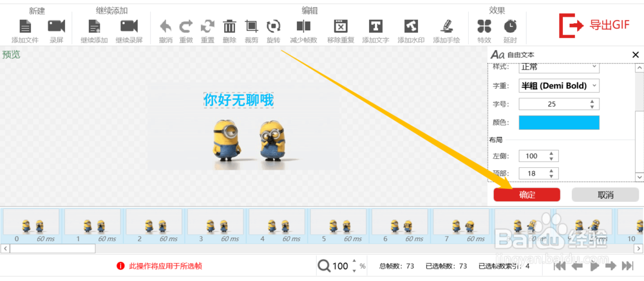Open the 添加文字 text tool
The image size is (644, 281).
[375, 26]
